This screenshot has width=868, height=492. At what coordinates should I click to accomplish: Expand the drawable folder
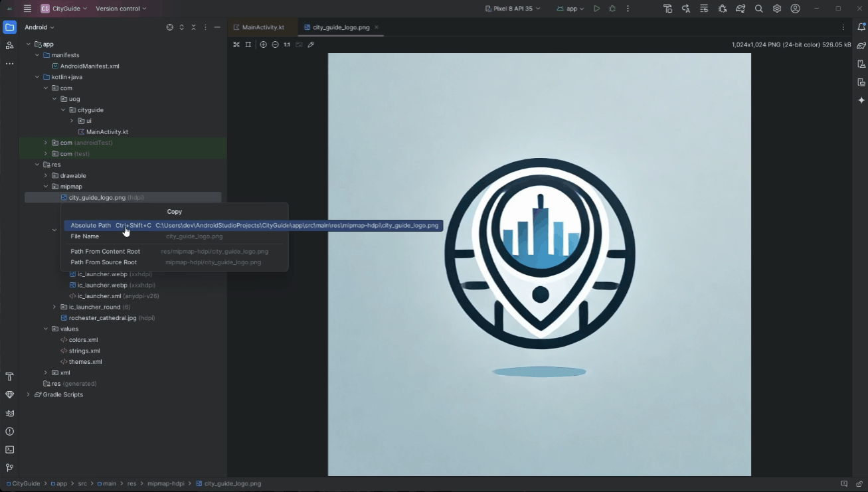[x=46, y=176]
